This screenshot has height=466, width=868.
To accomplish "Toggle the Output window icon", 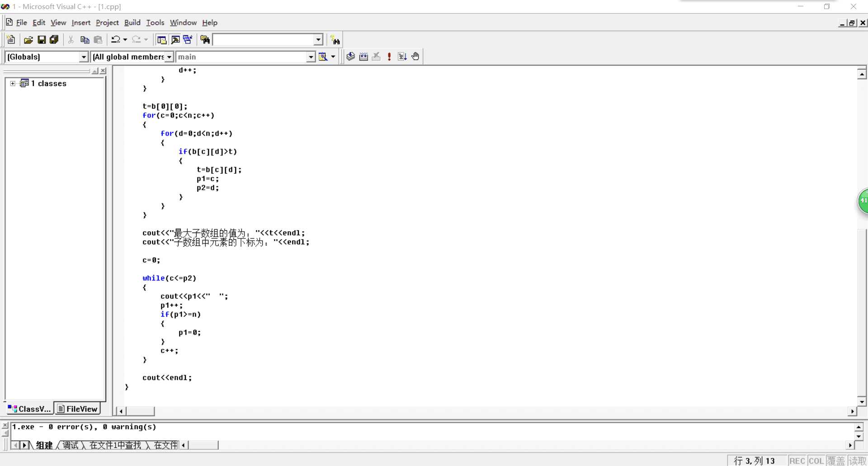I will click(175, 40).
